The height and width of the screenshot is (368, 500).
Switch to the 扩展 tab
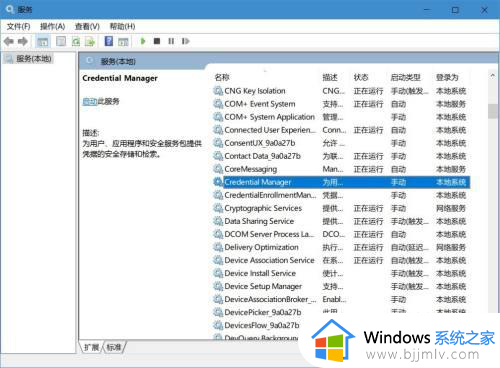pyautogui.click(x=91, y=347)
